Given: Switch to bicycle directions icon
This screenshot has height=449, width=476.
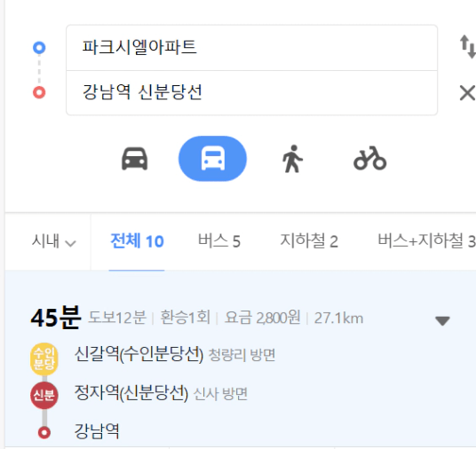Looking at the screenshot, I should [369, 159].
